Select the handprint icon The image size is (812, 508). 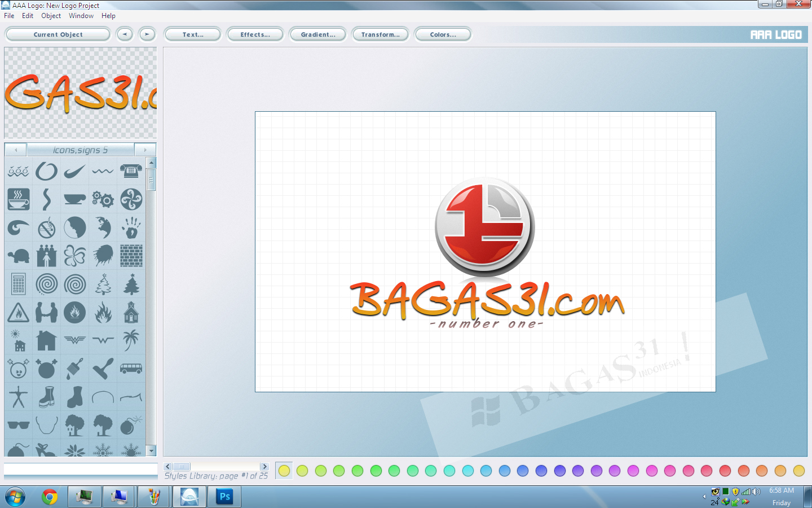(x=131, y=227)
